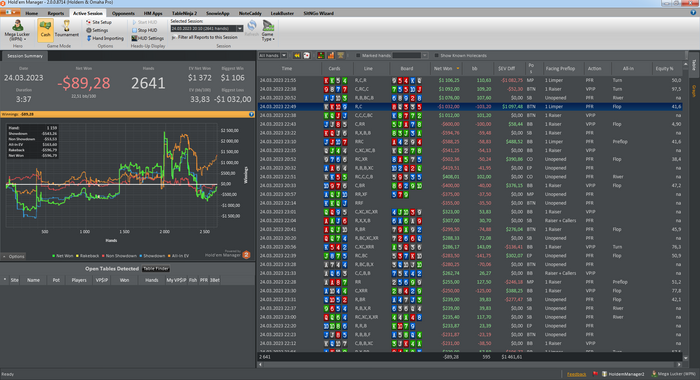The height and width of the screenshot is (380, 700).
Task: Open Site Setup options
Action: 99,22
